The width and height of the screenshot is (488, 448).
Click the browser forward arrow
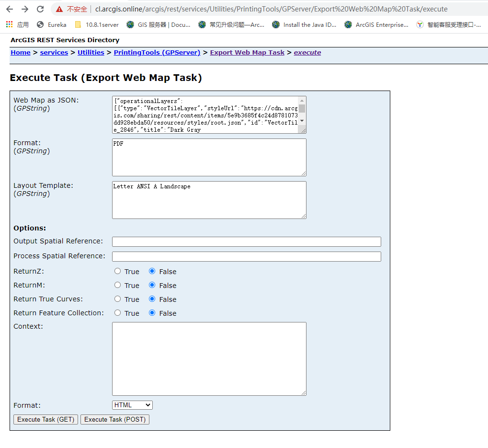(x=25, y=9)
